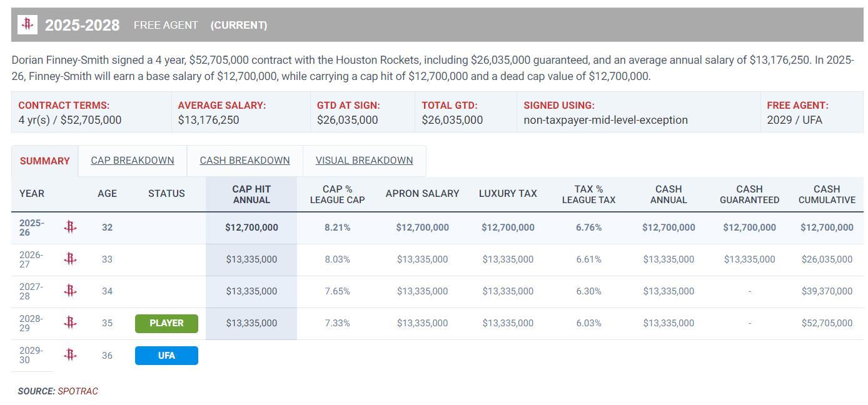Click the 2026-27 cap hit value $13,335,000
This screenshot has width=868, height=405.
point(251,259)
